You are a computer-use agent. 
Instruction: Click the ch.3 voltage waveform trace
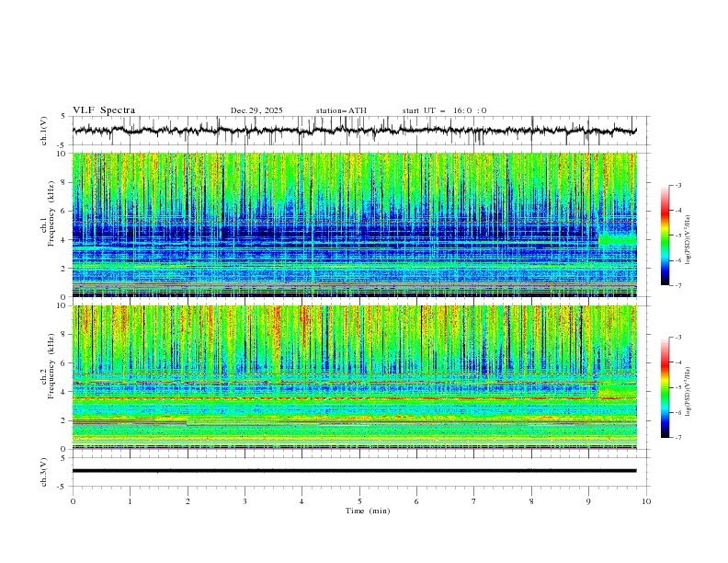[355, 471]
